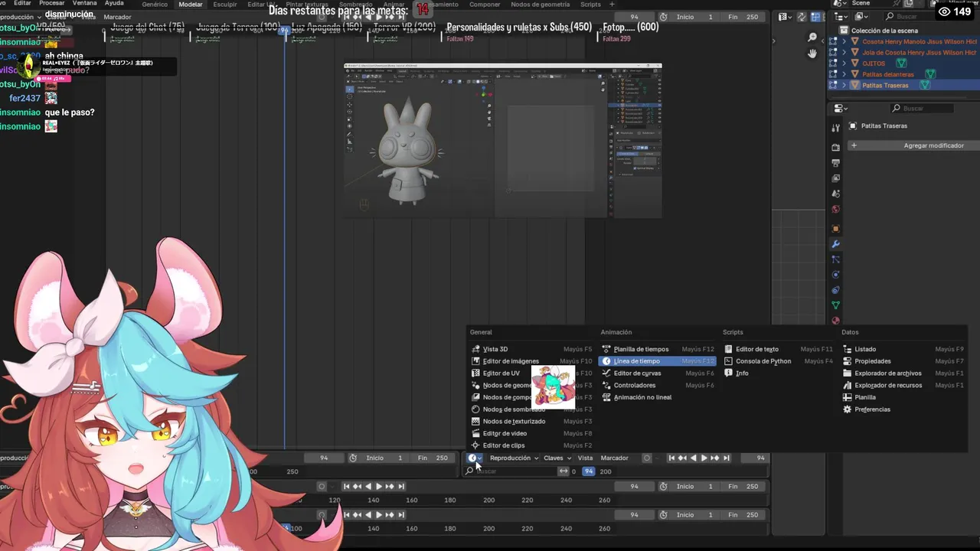Toggle the viewport gizmo button in header
Viewport: 980px width, 551px height.
[802, 17]
